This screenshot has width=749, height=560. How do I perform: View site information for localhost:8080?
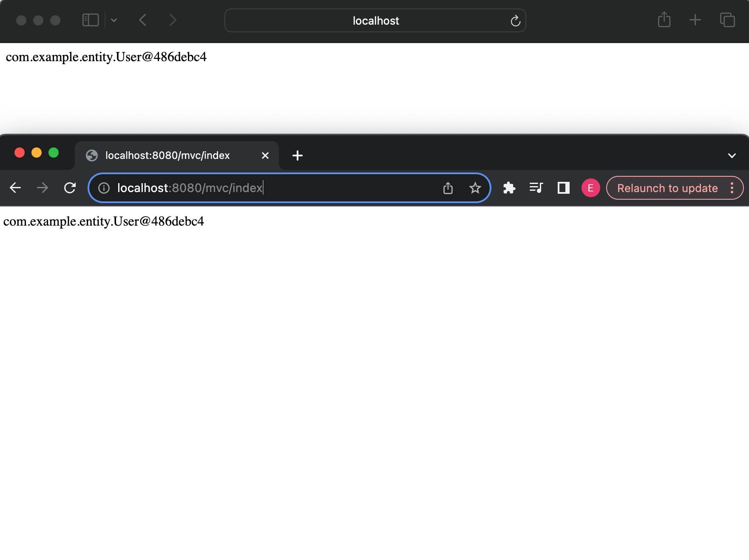[104, 188]
